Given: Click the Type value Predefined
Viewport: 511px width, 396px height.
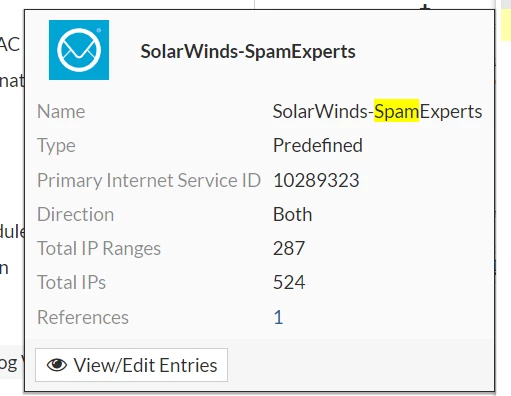Looking at the screenshot, I should click(x=318, y=146).
